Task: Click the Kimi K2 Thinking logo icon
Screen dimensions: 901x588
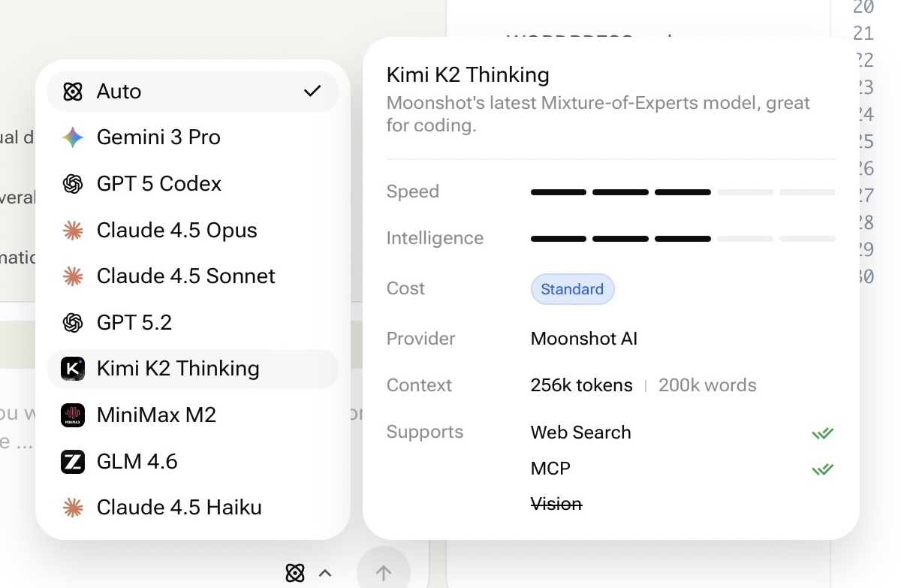Action: [x=73, y=369]
